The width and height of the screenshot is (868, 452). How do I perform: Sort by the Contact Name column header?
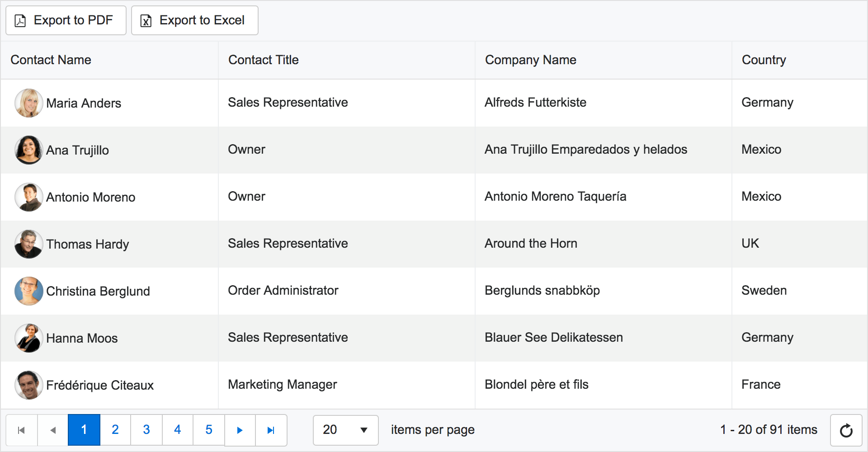pyautogui.click(x=51, y=60)
